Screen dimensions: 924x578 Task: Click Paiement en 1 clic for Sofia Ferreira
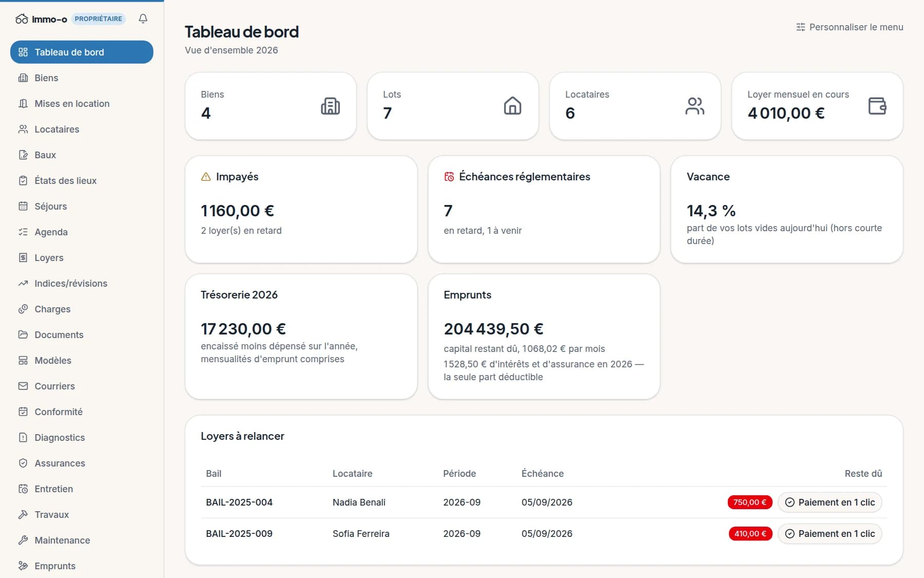pos(830,534)
